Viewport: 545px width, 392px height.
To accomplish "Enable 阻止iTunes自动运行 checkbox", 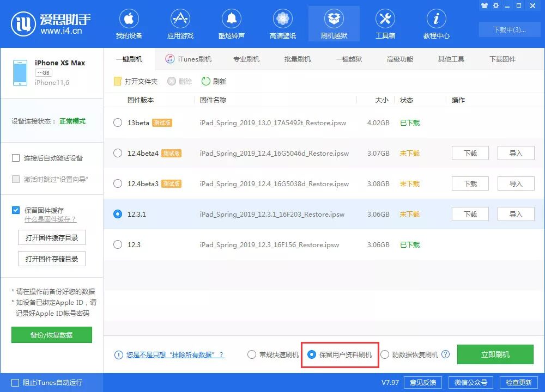I will click(x=15, y=383).
